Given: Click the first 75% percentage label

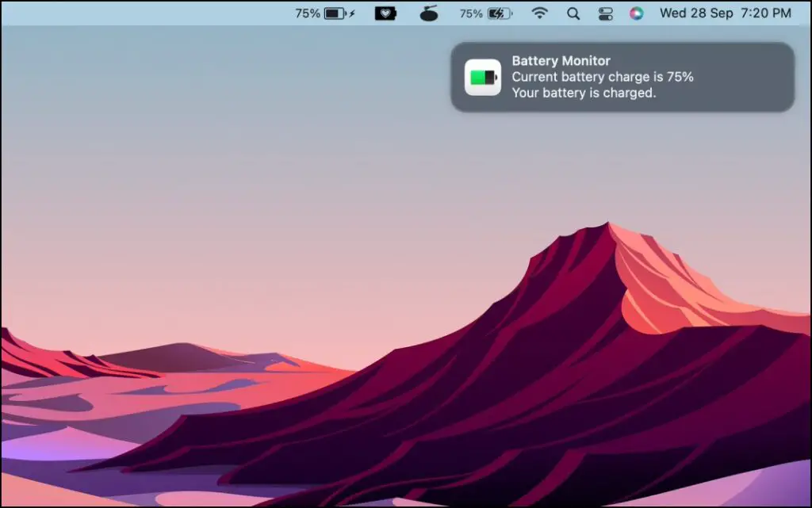Looking at the screenshot, I should (308, 13).
